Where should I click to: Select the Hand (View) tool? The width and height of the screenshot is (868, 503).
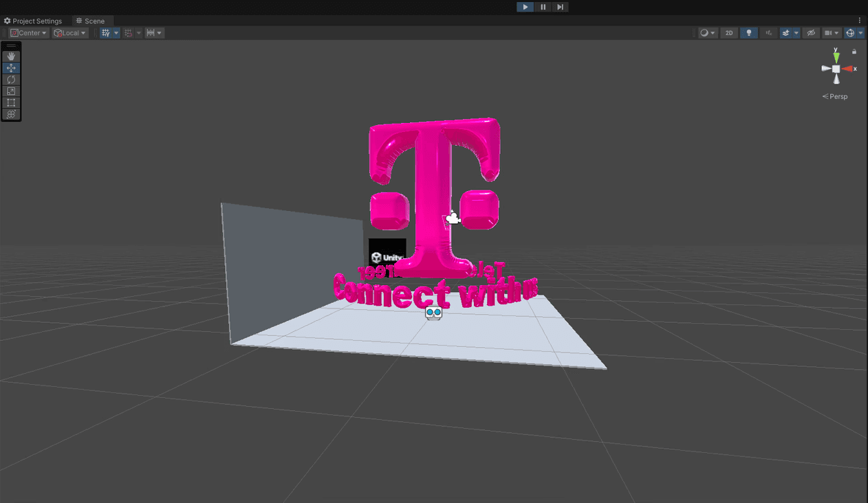click(x=11, y=56)
